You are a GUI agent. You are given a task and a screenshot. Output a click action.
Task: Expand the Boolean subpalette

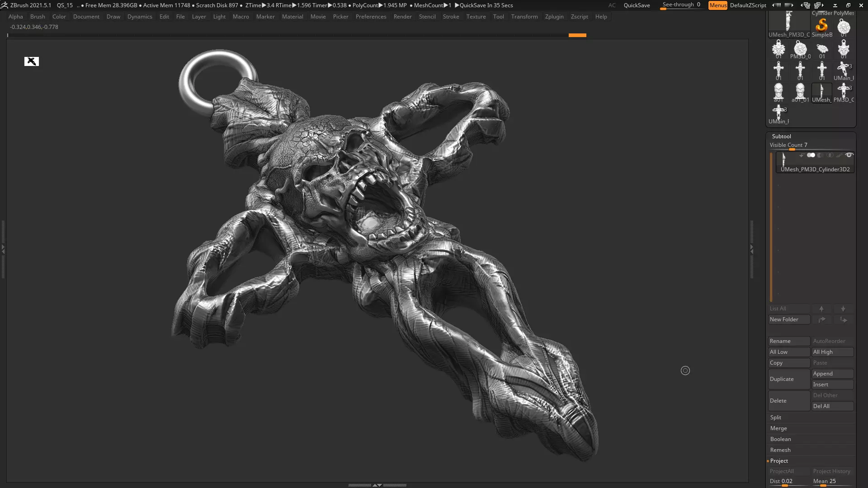pyautogui.click(x=781, y=439)
